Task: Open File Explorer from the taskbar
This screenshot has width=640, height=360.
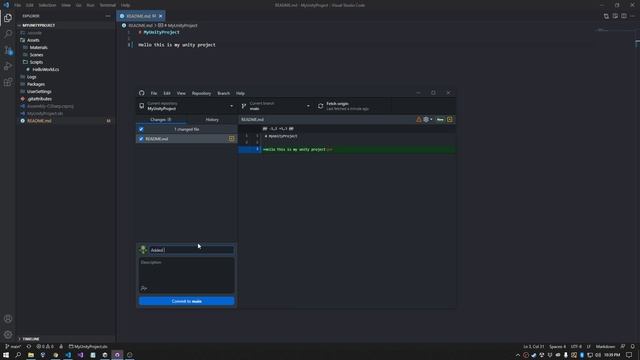Action: 31,355
